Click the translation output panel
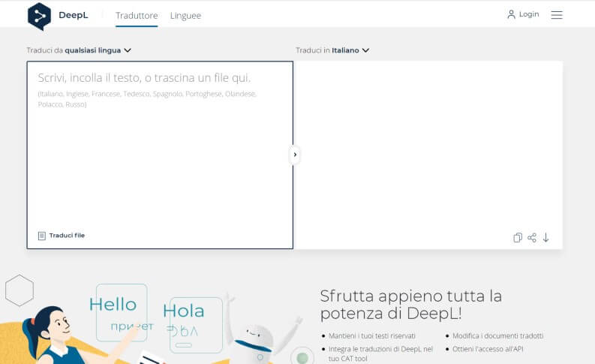 tap(428, 155)
